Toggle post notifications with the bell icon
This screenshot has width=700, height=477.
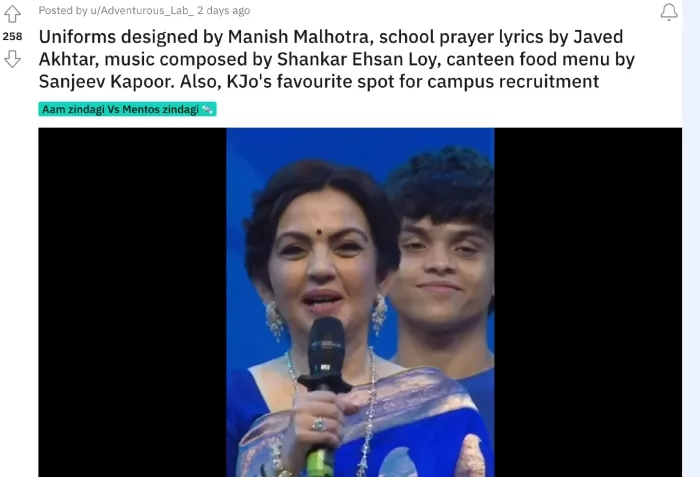pos(669,12)
